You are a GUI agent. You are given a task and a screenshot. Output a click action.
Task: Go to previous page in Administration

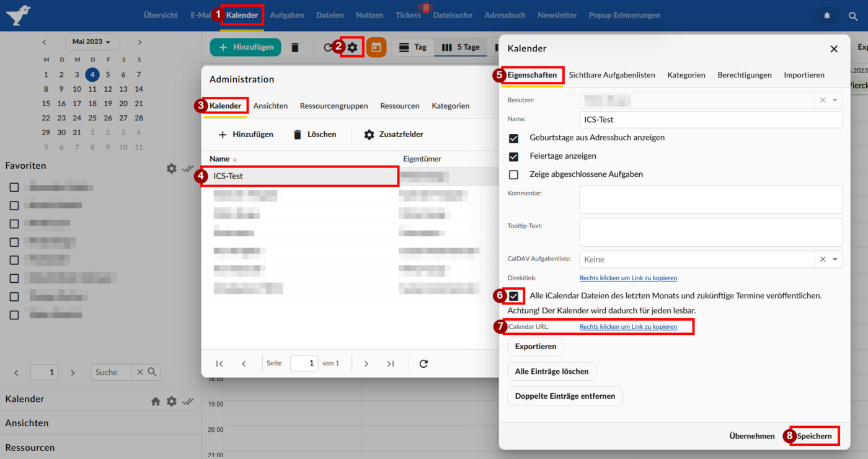point(244,363)
